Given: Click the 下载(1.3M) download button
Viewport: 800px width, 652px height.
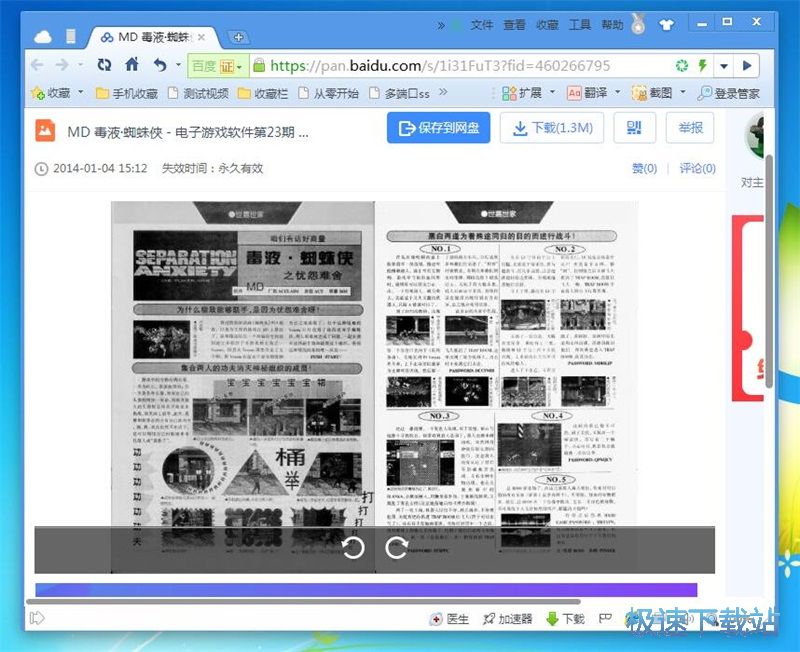Looking at the screenshot, I should [552, 128].
